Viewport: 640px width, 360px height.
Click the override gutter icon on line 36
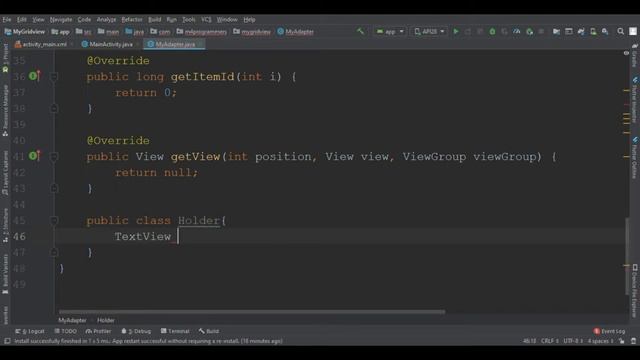(x=34, y=76)
